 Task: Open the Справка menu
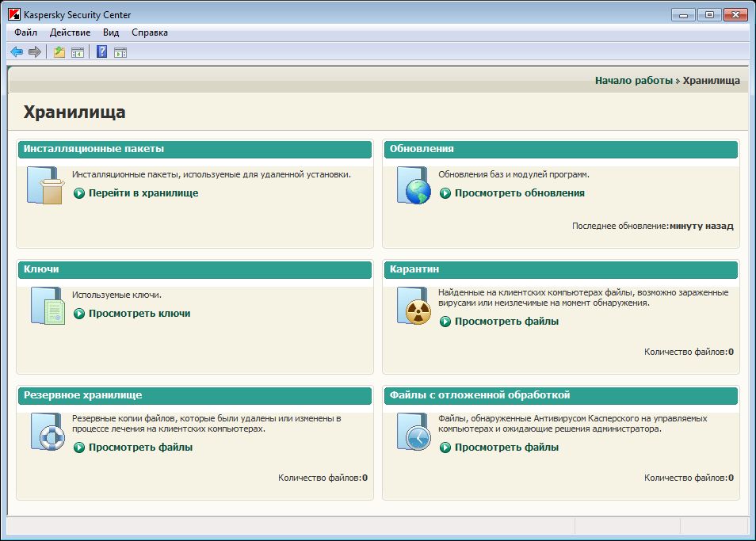click(150, 32)
